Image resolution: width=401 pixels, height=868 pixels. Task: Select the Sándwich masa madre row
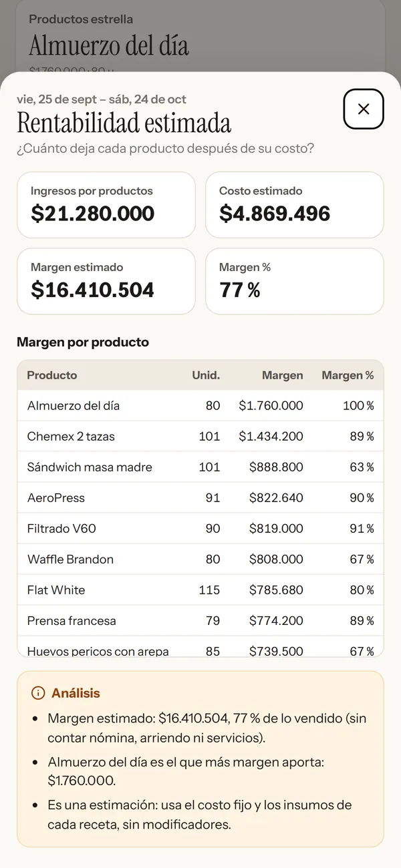pyautogui.click(x=200, y=467)
